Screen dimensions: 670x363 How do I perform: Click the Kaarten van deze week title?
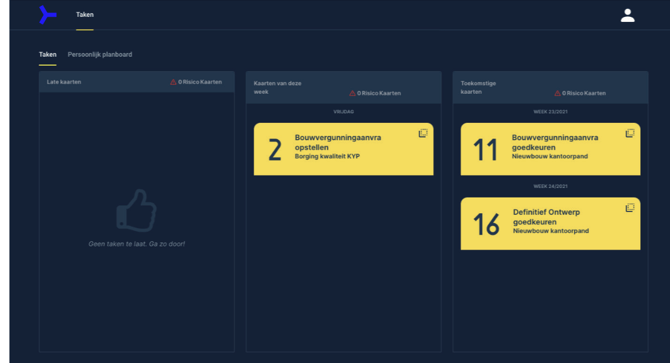(277, 88)
